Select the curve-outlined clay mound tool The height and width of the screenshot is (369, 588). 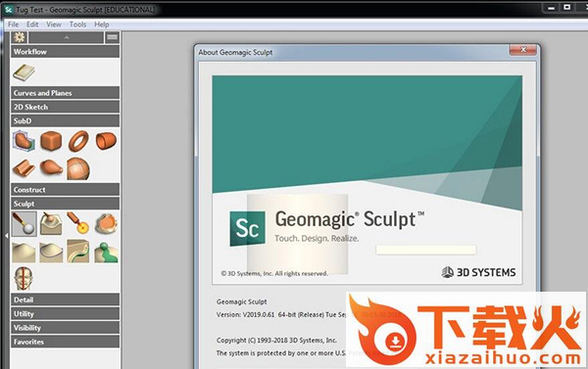[x=51, y=252]
